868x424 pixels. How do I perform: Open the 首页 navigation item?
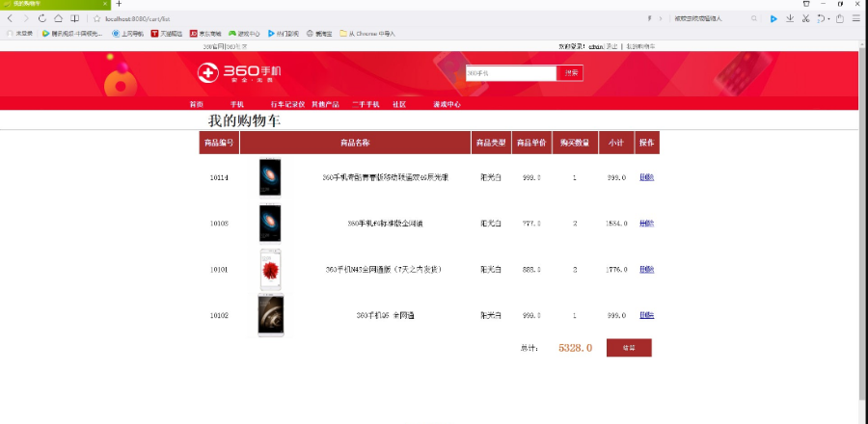tap(196, 104)
